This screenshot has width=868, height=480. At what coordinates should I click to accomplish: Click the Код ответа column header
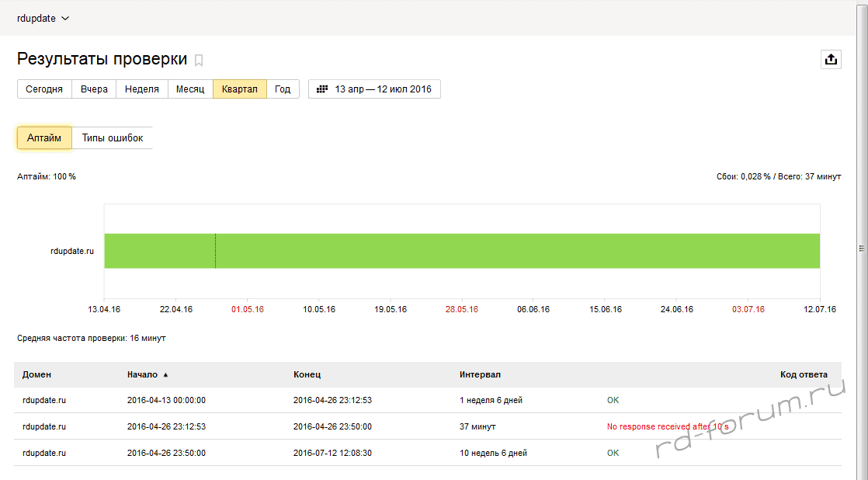[804, 374]
